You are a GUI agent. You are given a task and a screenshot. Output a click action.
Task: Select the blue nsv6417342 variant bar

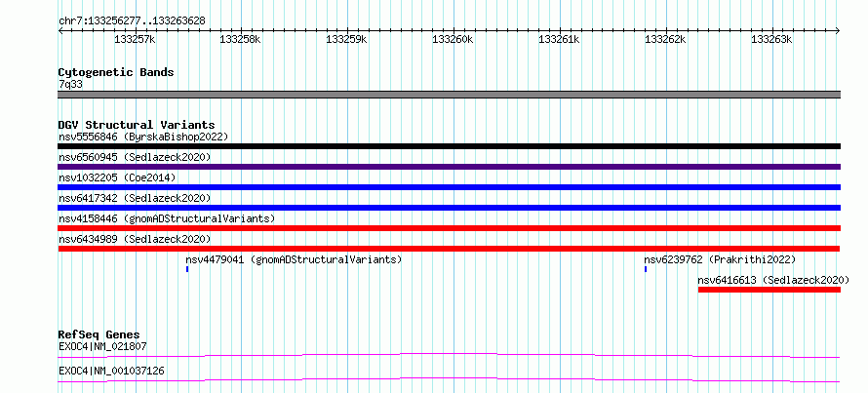[450, 208]
